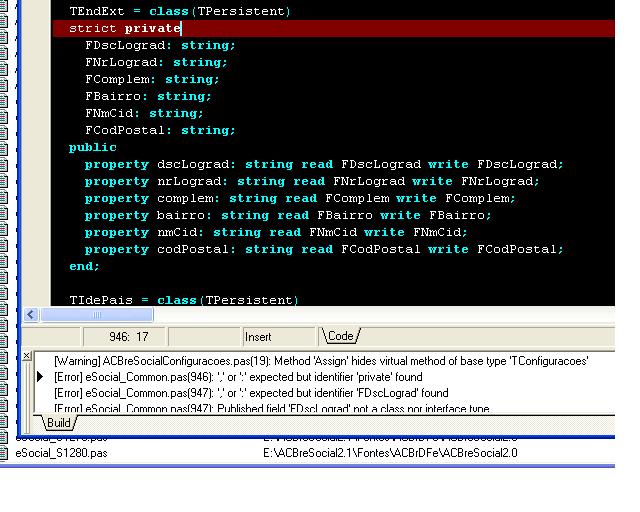
Task: Select the Warning about Method 'Assign' message
Action: point(321,361)
